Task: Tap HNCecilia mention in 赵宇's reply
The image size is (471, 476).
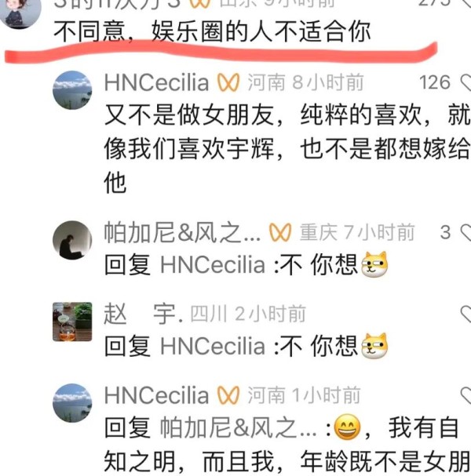Action: [213, 346]
